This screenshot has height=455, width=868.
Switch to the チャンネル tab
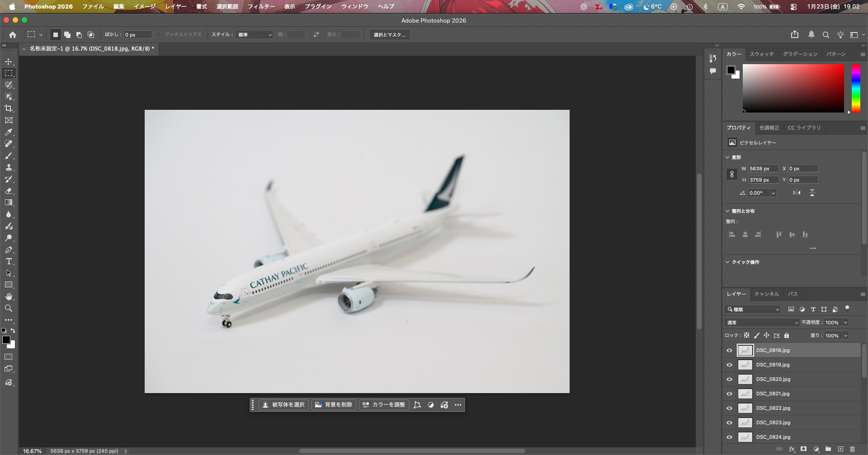coord(766,294)
